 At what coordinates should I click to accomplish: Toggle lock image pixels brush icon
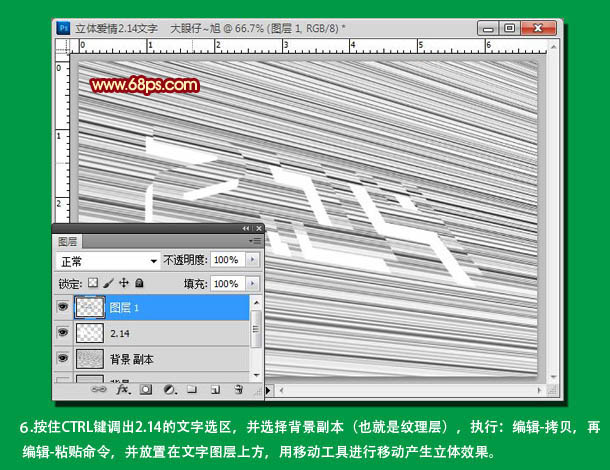click(109, 283)
